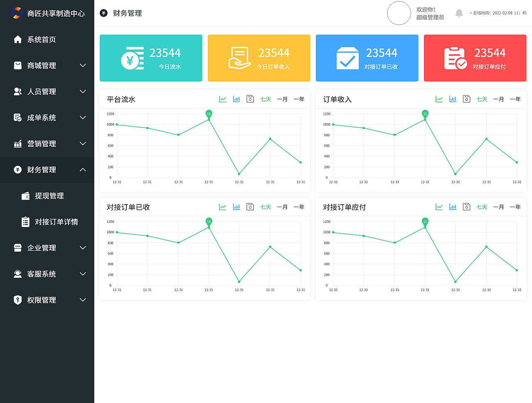The height and width of the screenshot is (403, 532).
Task: Switch 平台流水 chart to bar view
Action: point(236,99)
